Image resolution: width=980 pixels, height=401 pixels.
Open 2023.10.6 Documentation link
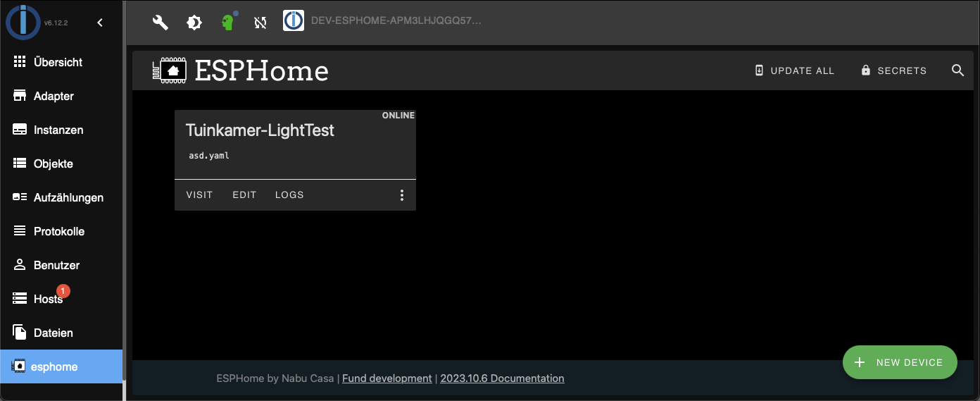tap(502, 378)
